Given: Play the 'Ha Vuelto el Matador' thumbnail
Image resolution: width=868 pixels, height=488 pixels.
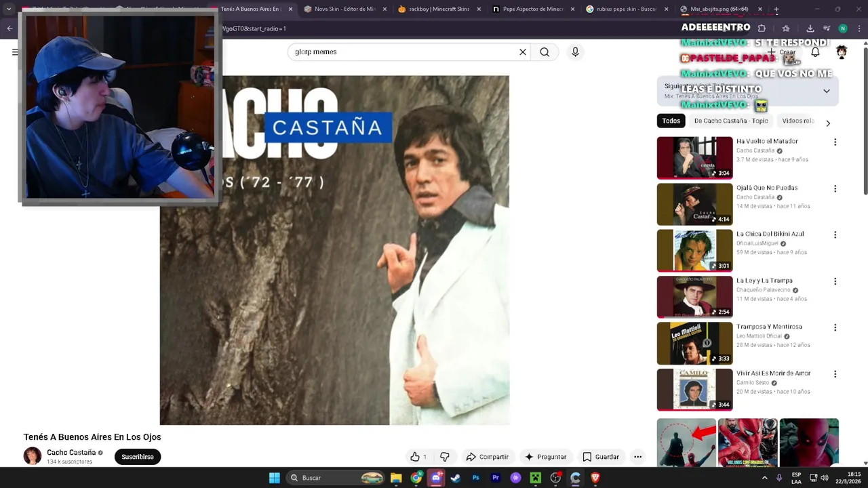Looking at the screenshot, I should pyautogui.click(x=694, y=158).
